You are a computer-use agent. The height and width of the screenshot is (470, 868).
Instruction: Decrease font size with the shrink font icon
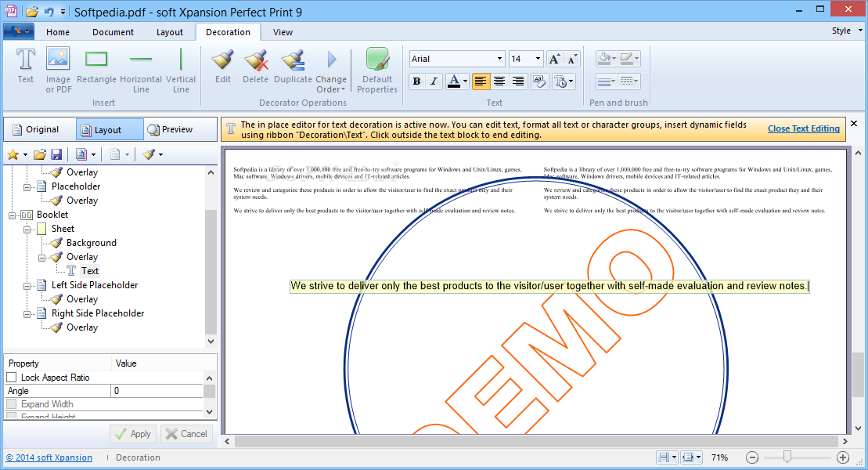pyautogui.click(x=572, y=59)
